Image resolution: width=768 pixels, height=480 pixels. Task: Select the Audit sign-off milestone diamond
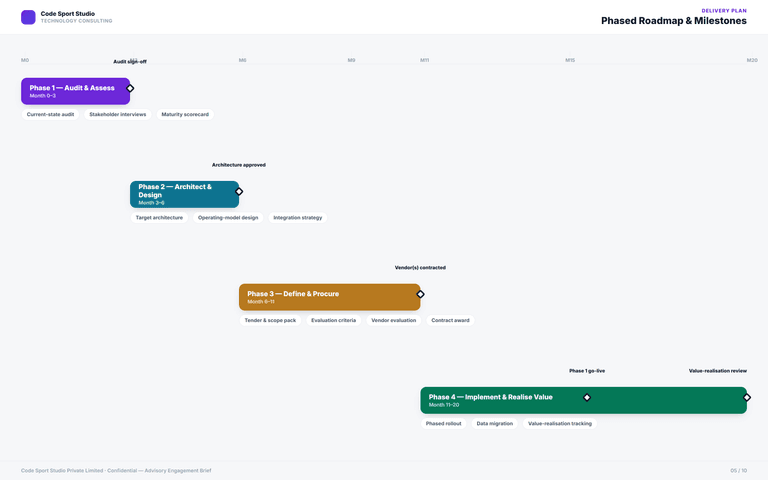pos(130,88)
